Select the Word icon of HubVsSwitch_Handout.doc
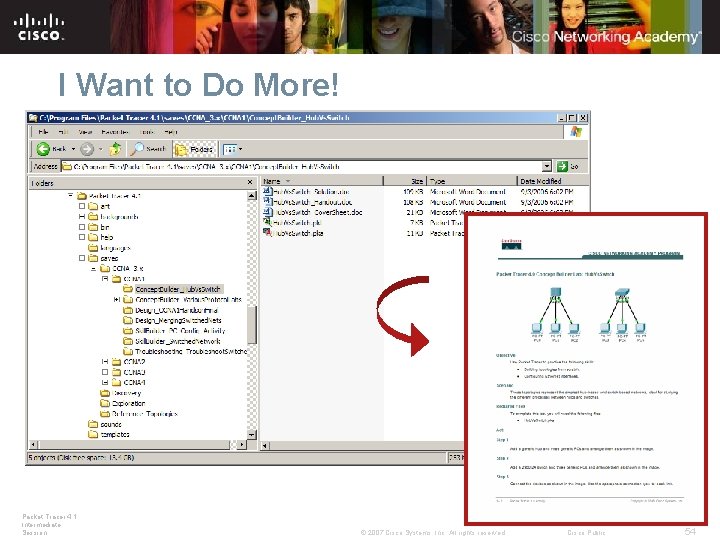This screenshot has width=720, height=540. 267,202
